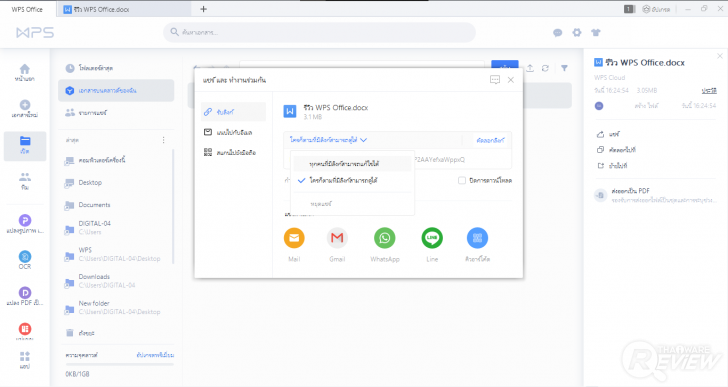This screenshot has width=728, height=387.
Task: Add a new tab with plus button
Action: click(203, 9)
